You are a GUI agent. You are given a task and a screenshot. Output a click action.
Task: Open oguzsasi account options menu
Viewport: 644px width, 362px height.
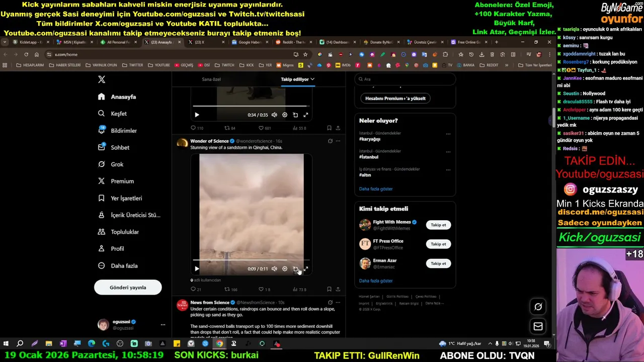tap(163, 325)
